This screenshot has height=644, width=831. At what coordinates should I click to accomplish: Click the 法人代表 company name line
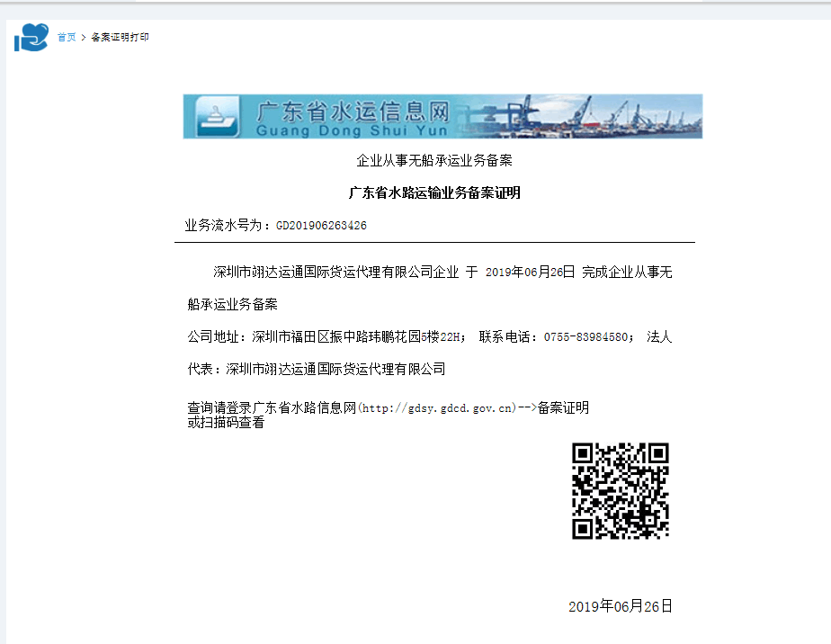click(335, 369)
